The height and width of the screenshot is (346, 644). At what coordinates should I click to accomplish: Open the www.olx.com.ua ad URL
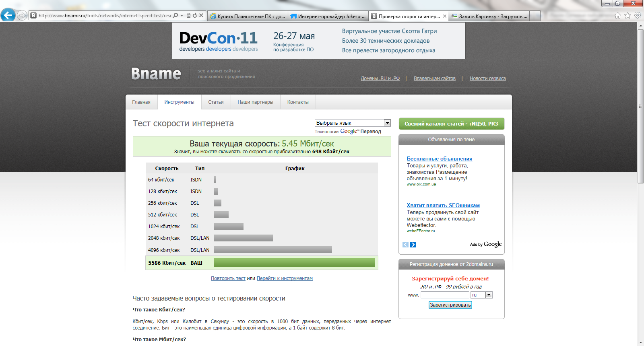421,184
